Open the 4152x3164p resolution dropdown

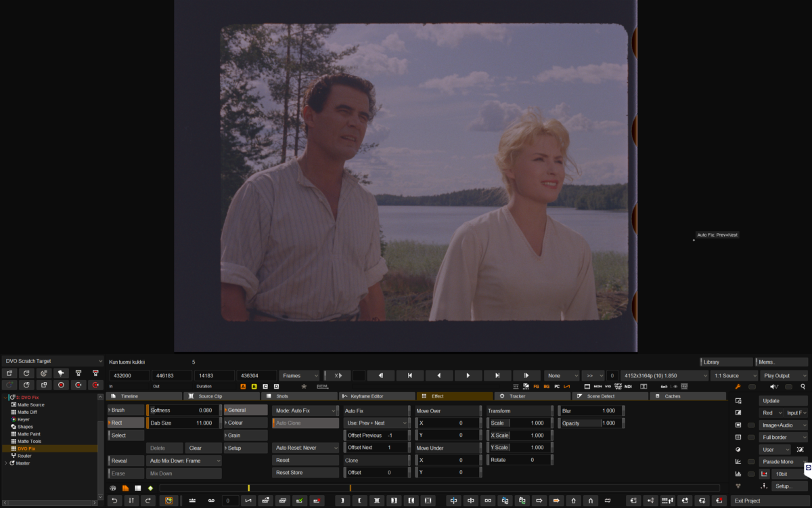pos(664,375)
